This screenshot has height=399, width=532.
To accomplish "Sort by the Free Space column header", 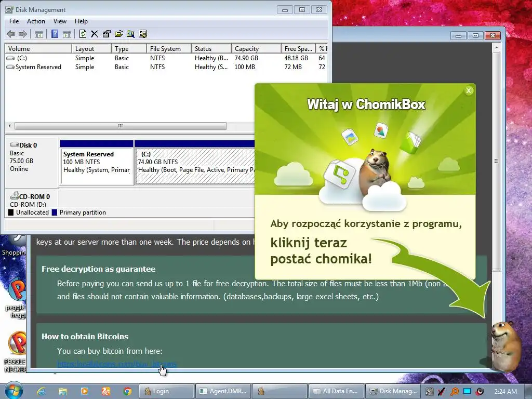I will pyautogui.click(x=298, y=48).
